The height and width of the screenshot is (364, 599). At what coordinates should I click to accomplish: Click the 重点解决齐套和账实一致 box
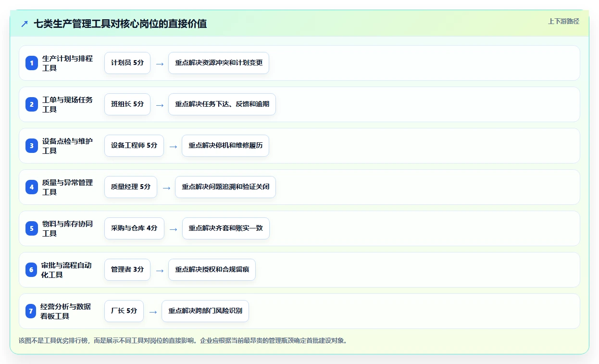226,228
